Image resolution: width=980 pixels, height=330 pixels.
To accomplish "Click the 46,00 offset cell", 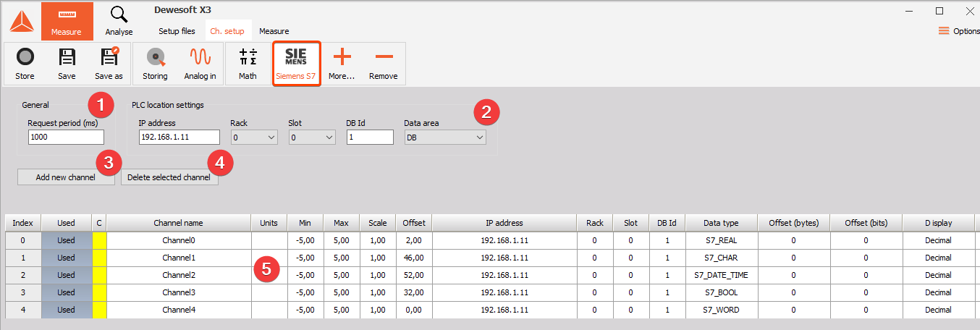I will point(414,258).
